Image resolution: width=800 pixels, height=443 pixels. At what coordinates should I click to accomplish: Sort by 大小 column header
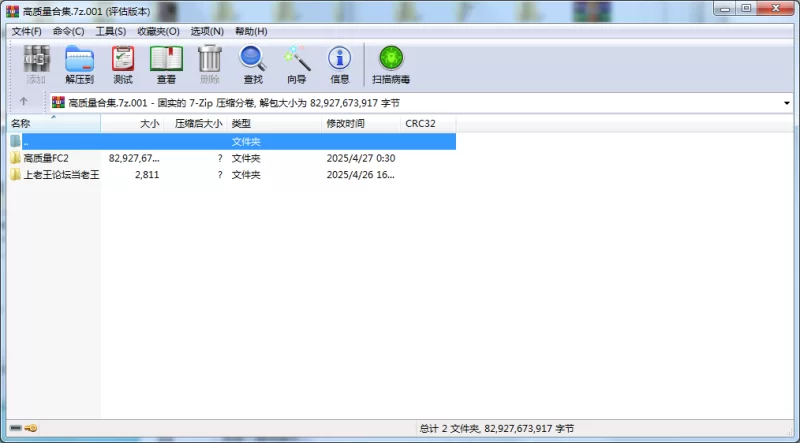[x=132, y=124]
